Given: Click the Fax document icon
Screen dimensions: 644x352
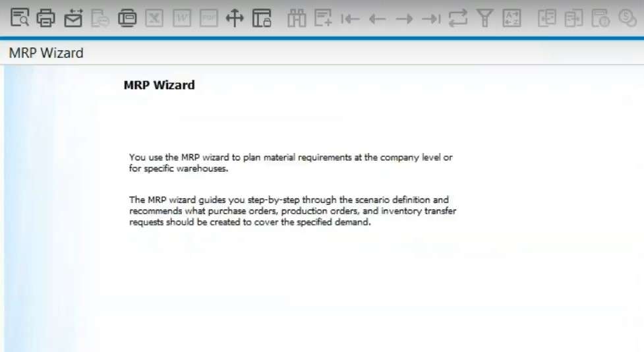Looking at the screenshot, I should (x=127, y=18).
